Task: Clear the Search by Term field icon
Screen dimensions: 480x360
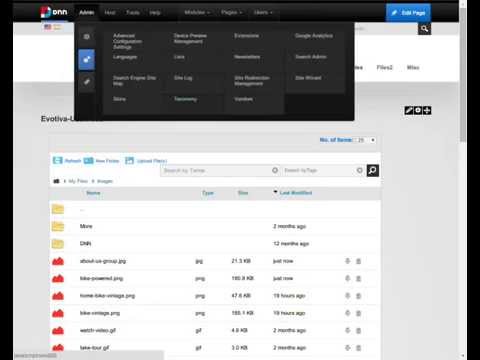Action: pyautogui.click(x=275, y=170)
